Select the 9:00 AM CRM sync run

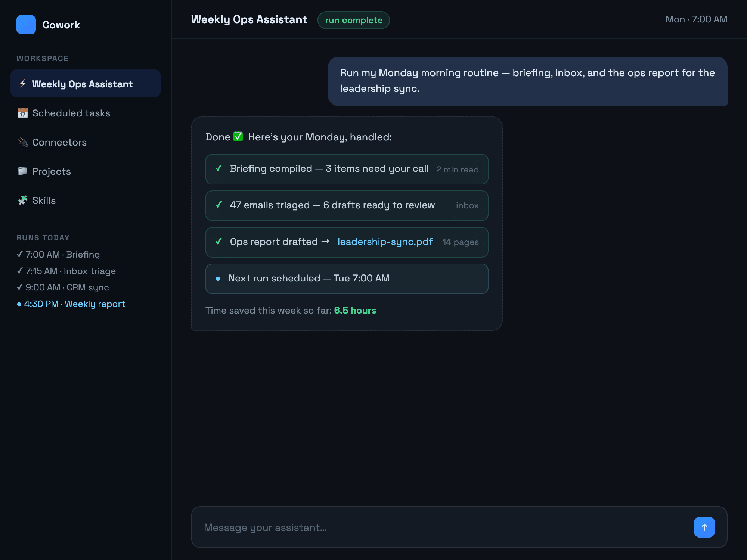point(63,287)
